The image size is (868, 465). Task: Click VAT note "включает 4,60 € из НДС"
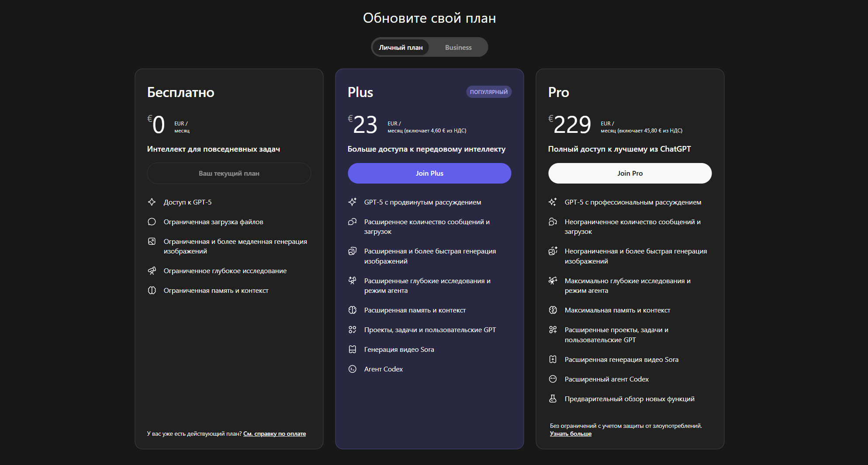435,131
